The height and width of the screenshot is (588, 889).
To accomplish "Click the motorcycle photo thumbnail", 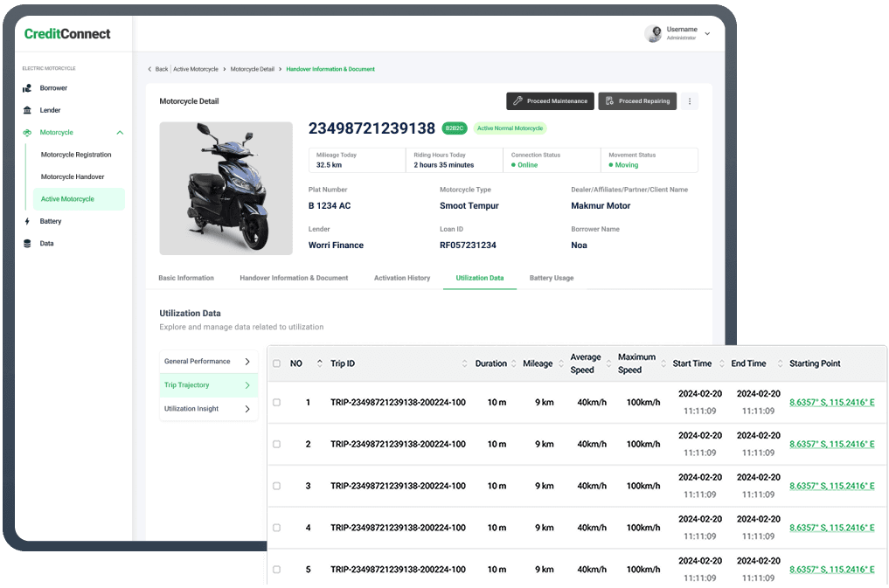I will [226, 188].
